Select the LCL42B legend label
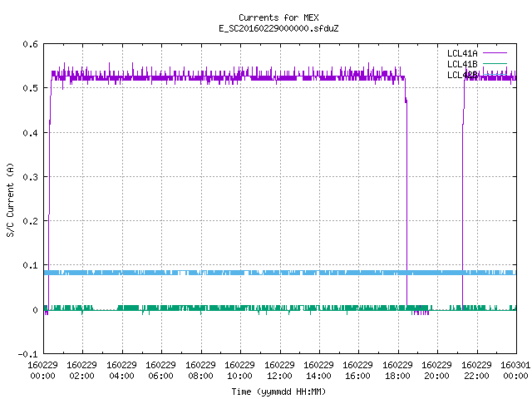Viewport: 532px width, 399px height. [462, 75]
